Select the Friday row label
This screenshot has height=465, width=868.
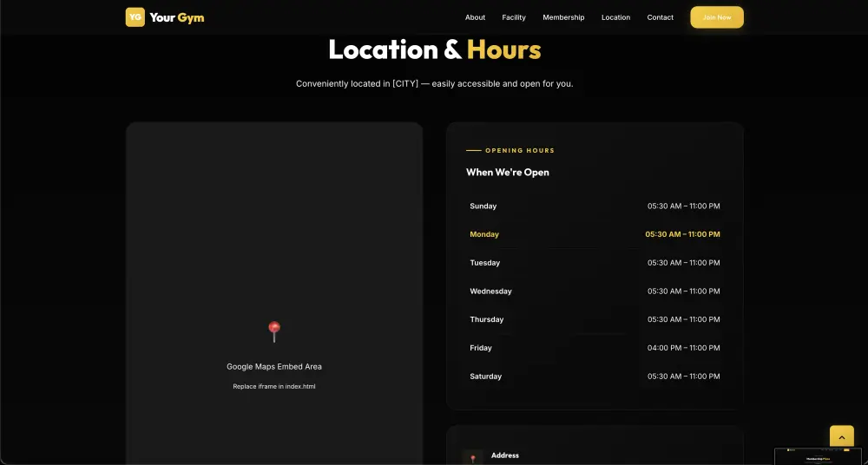tap(481, 348)
